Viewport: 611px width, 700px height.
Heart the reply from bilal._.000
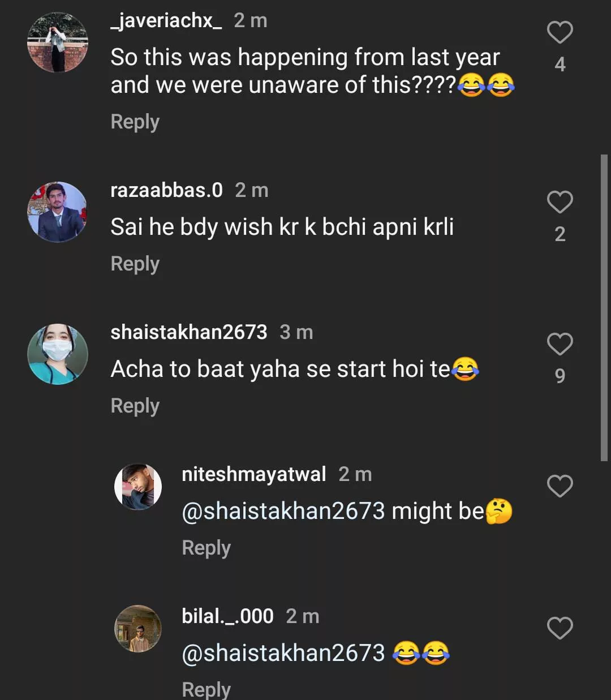tap(560, 628)
